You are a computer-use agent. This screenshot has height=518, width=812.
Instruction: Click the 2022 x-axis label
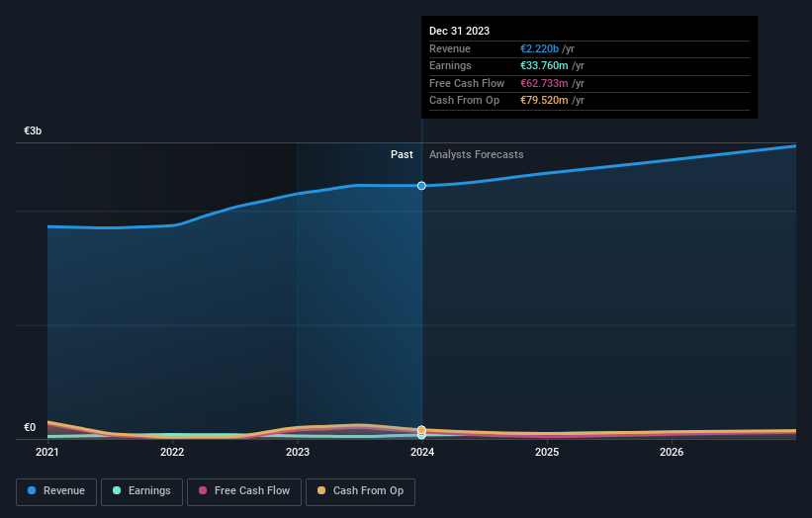172,452
